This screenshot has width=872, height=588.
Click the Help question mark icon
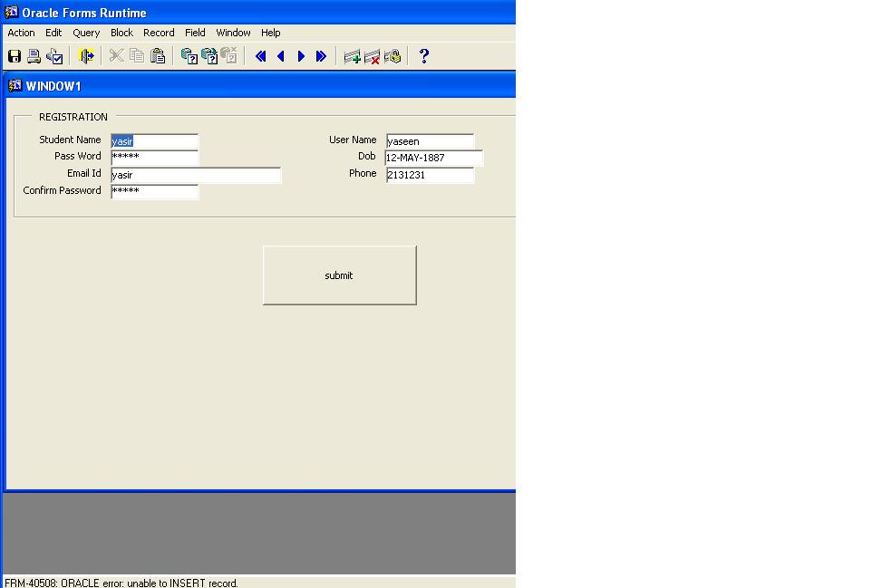click(424, 56)
